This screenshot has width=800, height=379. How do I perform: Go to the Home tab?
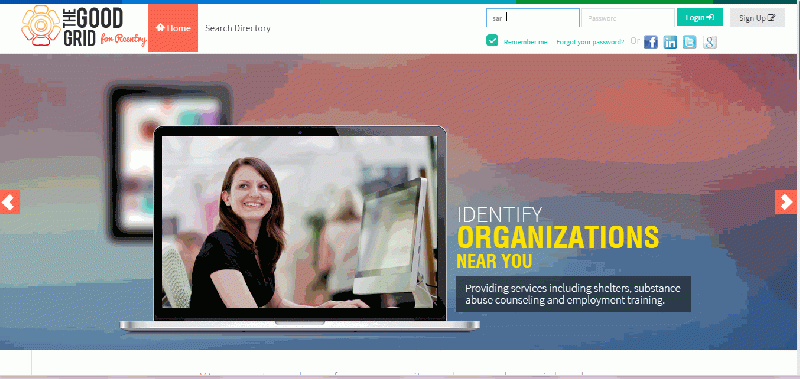click(x=173, y=28)
